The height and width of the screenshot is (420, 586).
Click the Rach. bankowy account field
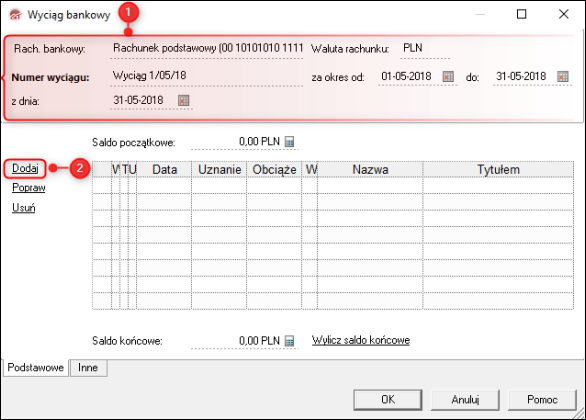(x=207, y=49)
